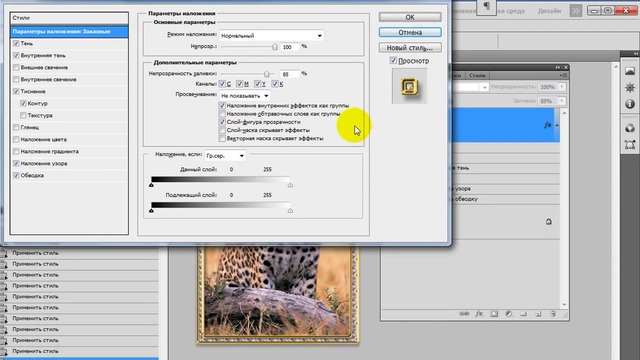Toggle the Просмотр preview checkbox
Screen dimensions: 640x360
pos(393,60)
